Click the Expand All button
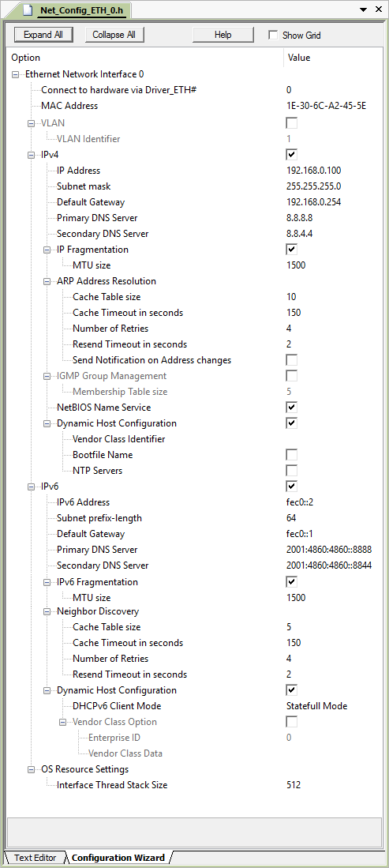Viewport: 389px width, 868px height. pos(43,35)
